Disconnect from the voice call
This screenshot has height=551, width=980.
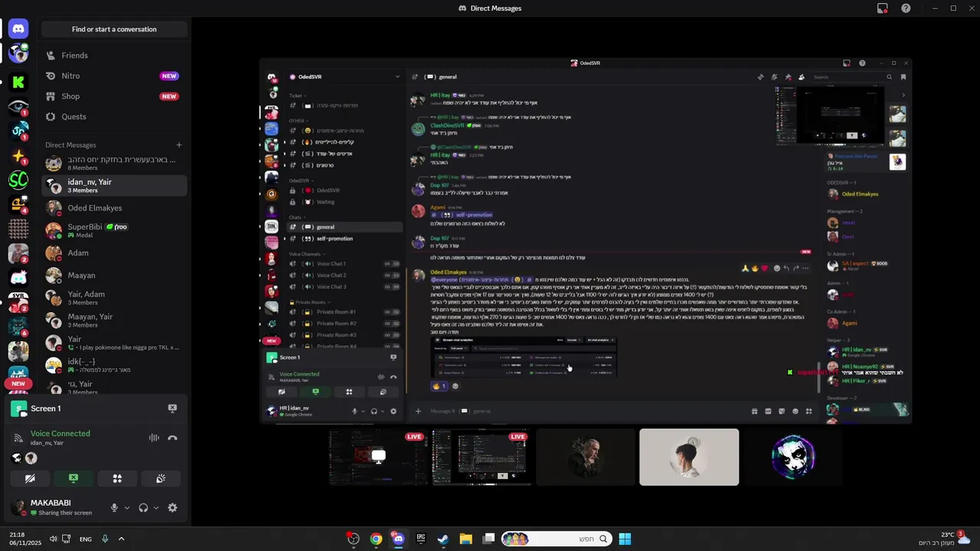point(172,438)
